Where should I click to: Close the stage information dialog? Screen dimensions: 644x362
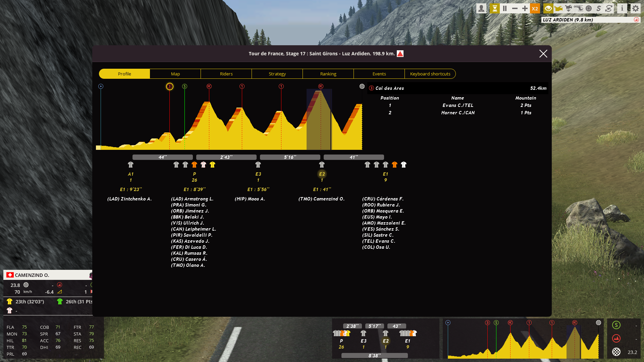point(543,54)
